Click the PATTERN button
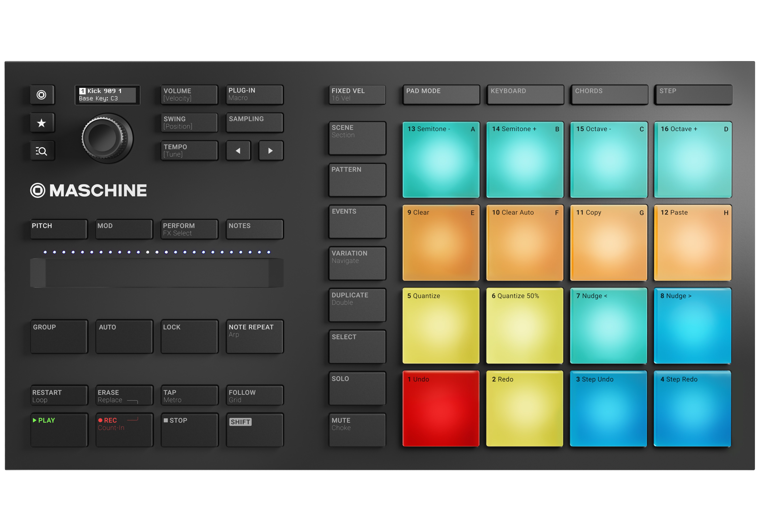760x532 pixels. pos(358,180)
